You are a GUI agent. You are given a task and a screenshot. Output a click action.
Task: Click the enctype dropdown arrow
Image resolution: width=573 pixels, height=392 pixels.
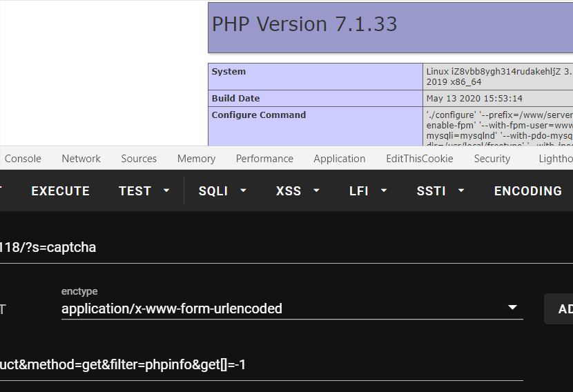tap(513, 308)
